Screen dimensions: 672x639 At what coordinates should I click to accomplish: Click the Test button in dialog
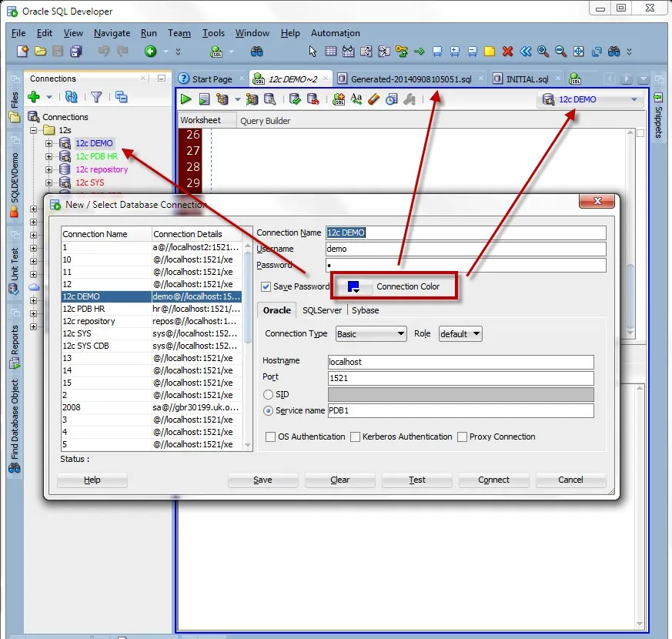(x=417, y=480)
